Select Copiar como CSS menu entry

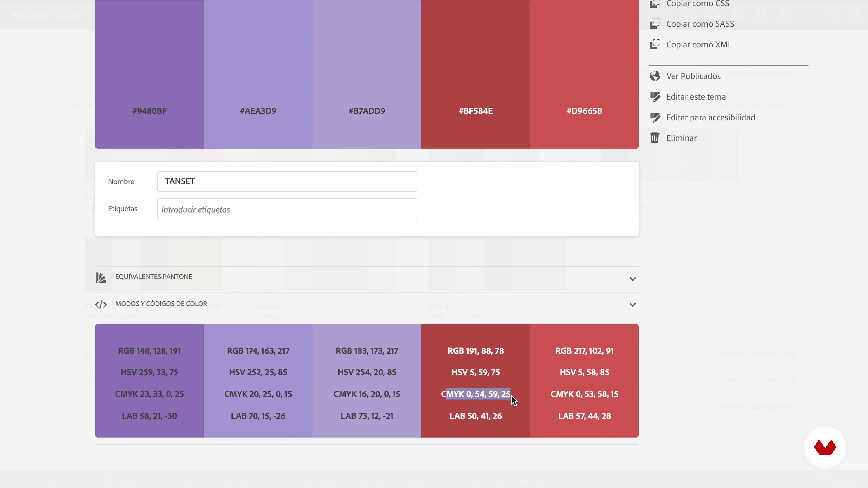[x=698, y=4]
